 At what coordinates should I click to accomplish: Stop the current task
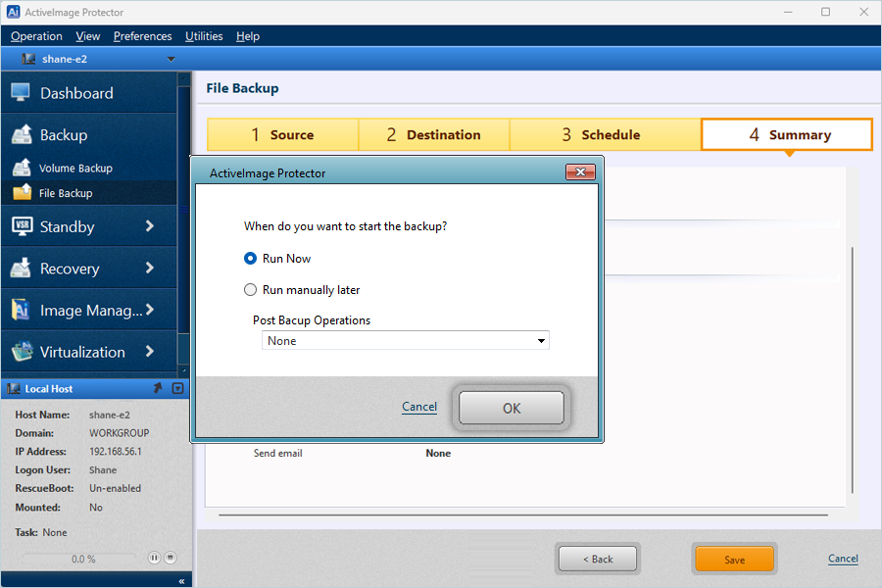(170, 558)
